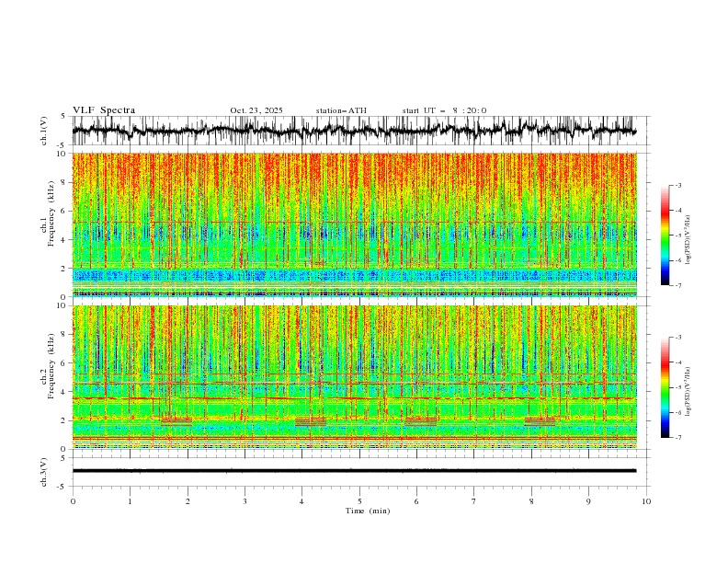Screen dimensions: 728x563
Task: Click the "8" kHz tick on ch.1 spectrogram axis
Action: pos(64,182)
